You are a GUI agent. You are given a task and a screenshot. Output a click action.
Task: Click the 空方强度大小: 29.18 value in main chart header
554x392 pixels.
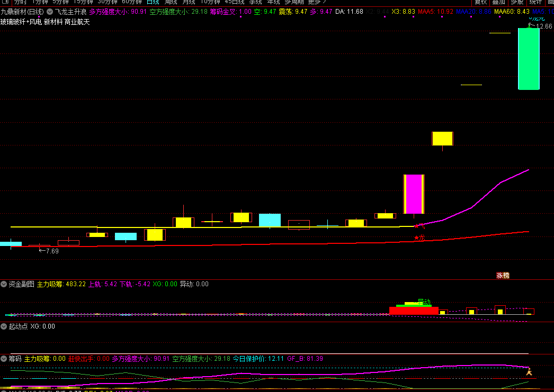pyautogui.click(x=178, y=12)
